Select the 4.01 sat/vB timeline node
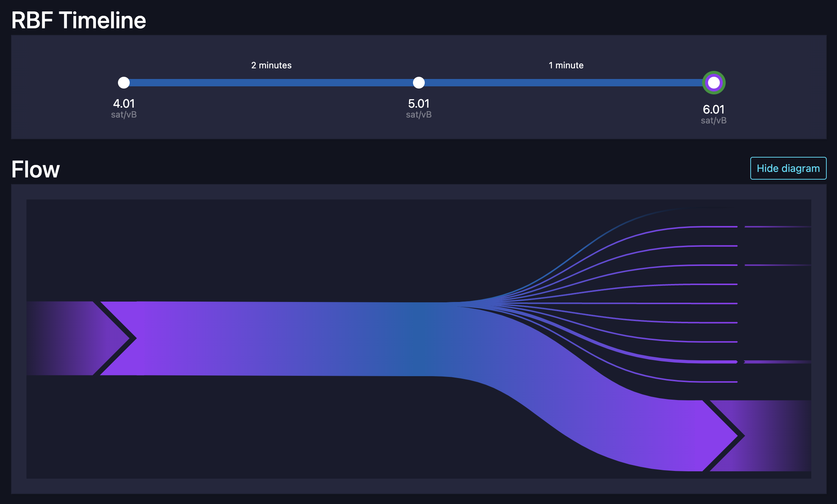This screenshot has width=837, height=504. (x=124, y=83)
